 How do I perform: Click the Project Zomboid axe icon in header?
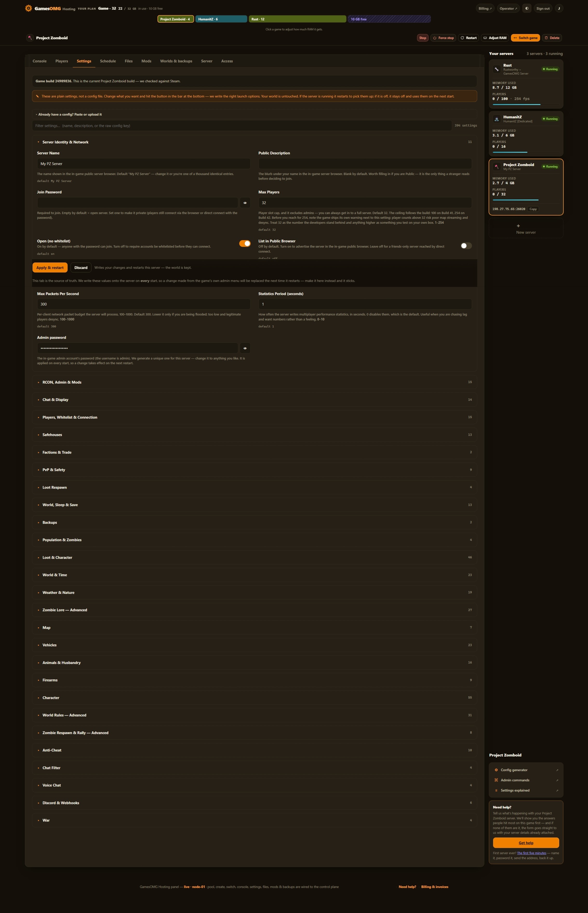[x=30, y=38]
